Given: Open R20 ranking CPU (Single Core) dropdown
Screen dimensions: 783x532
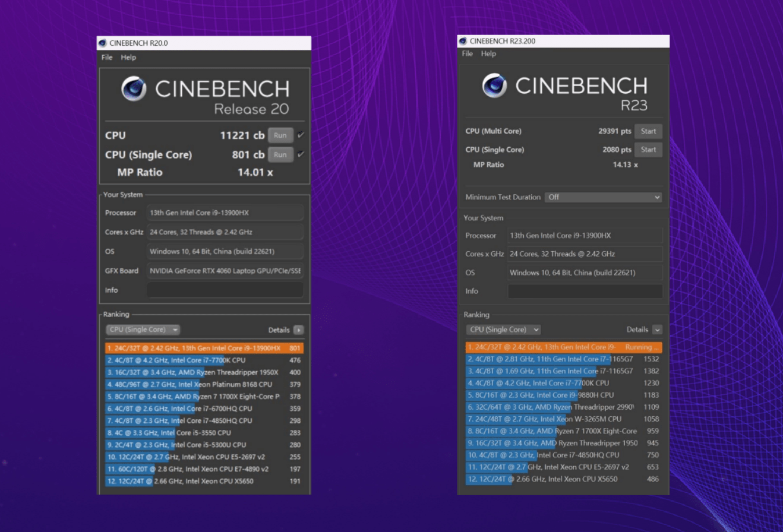Looking at the screenshot, I should (x=143, y=330).
